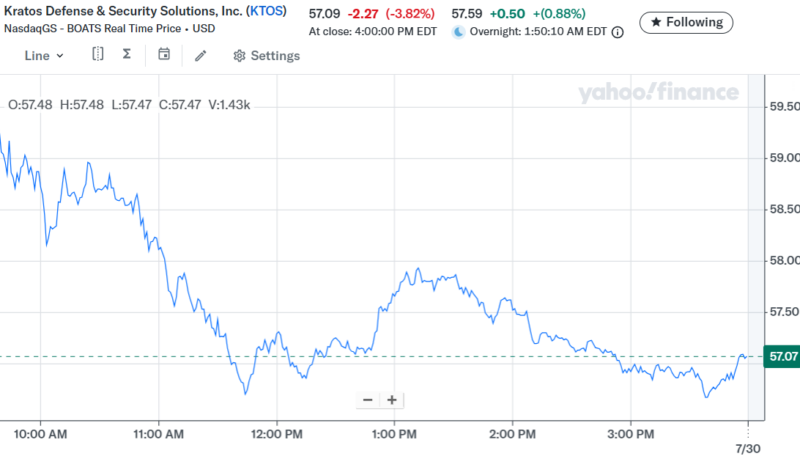Click the overnight moon icon

459,32
